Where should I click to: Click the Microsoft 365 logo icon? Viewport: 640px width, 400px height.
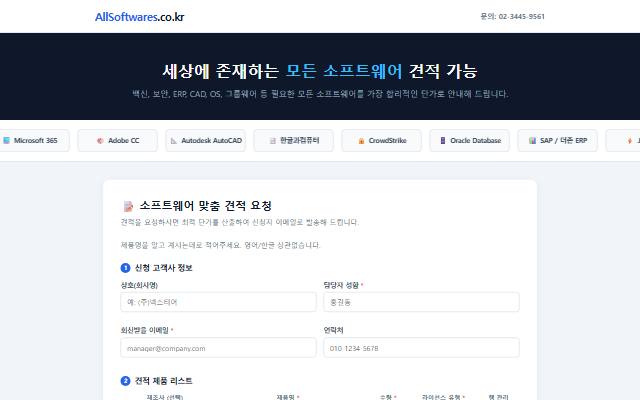click(7, 140)
